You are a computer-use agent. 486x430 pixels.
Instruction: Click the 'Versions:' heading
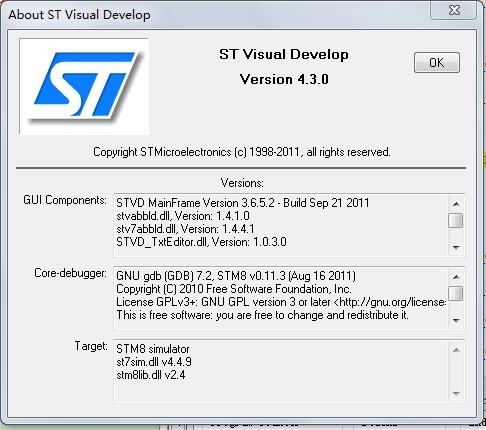242,183
